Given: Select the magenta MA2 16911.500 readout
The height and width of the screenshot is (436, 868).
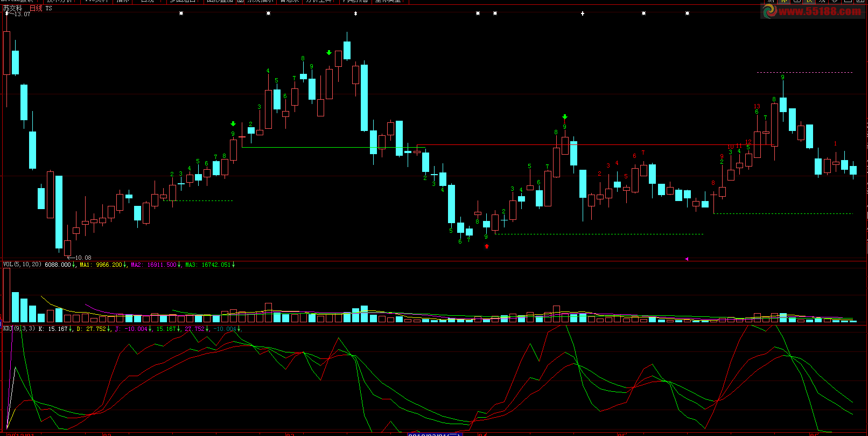Looking at the screenshot, I should (x=154, y=265).
